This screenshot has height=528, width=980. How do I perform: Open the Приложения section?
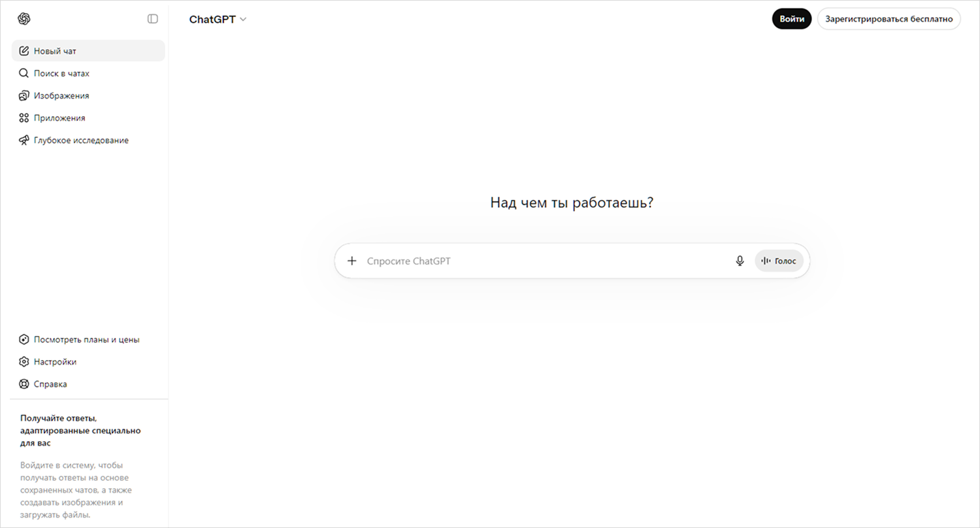88,118
